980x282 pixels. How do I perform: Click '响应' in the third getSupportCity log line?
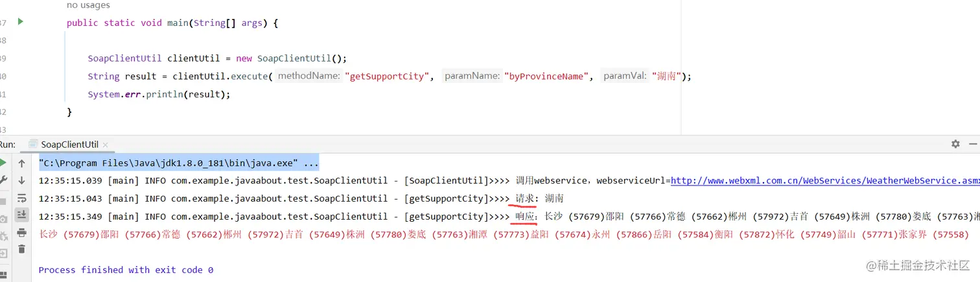[526, 217]
